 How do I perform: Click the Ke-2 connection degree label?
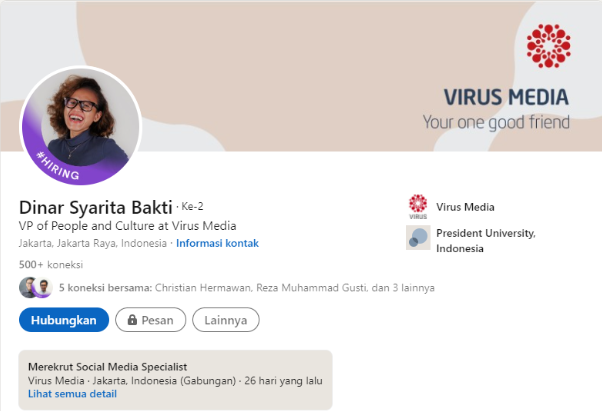(x=192, y=206)
